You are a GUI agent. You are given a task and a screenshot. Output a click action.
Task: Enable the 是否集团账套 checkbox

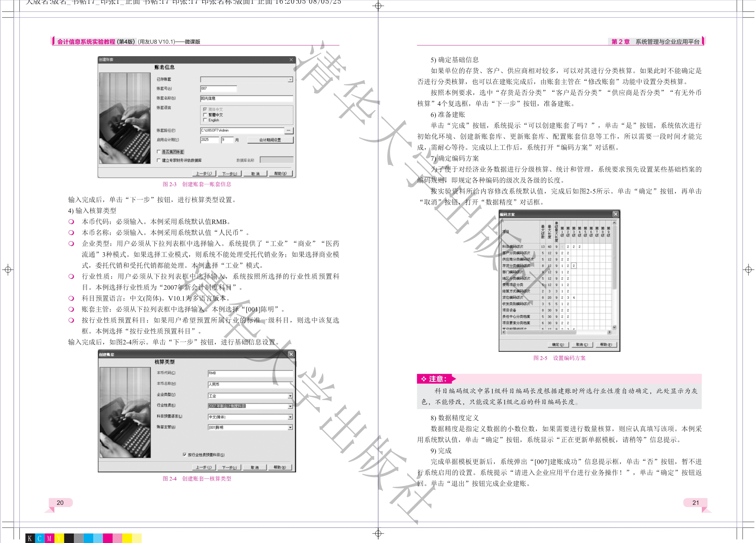[159, 152]
